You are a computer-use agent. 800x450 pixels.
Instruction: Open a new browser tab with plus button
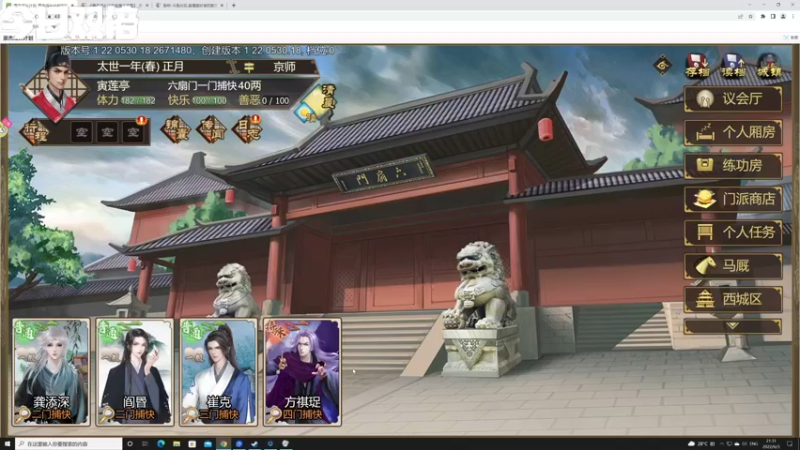234,5
